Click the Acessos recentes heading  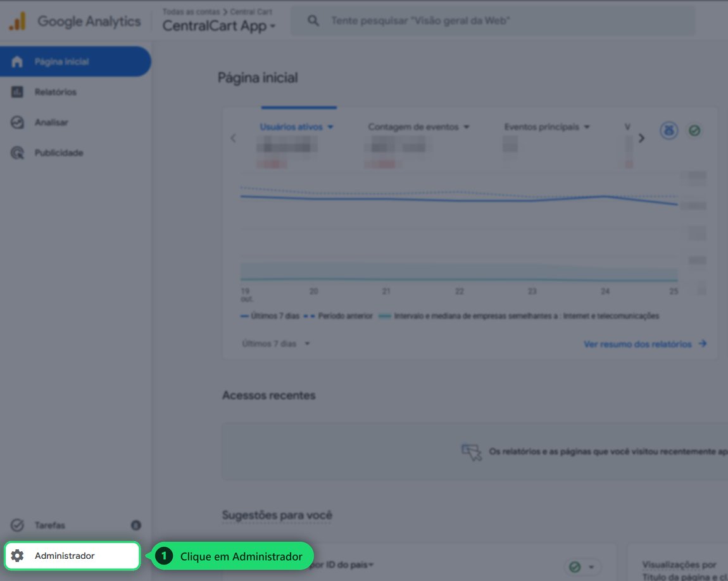tap(269, 395)
